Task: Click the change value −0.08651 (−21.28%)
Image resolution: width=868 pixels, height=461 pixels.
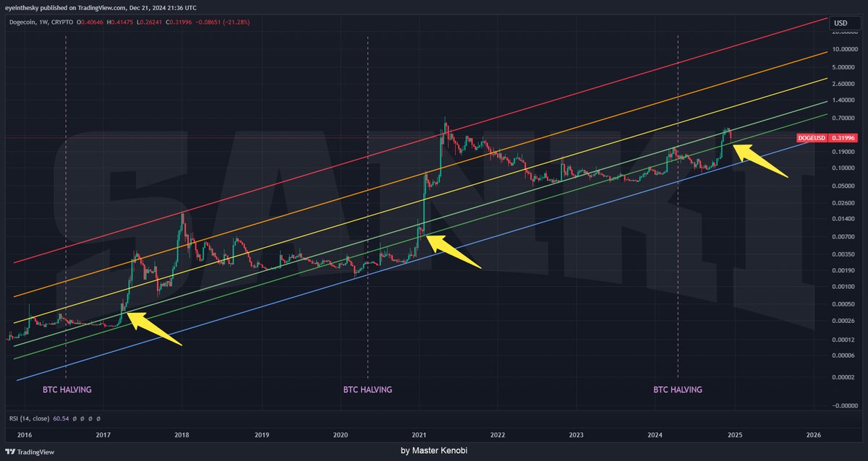Action: pyautogui.click(x=224, y=21)
